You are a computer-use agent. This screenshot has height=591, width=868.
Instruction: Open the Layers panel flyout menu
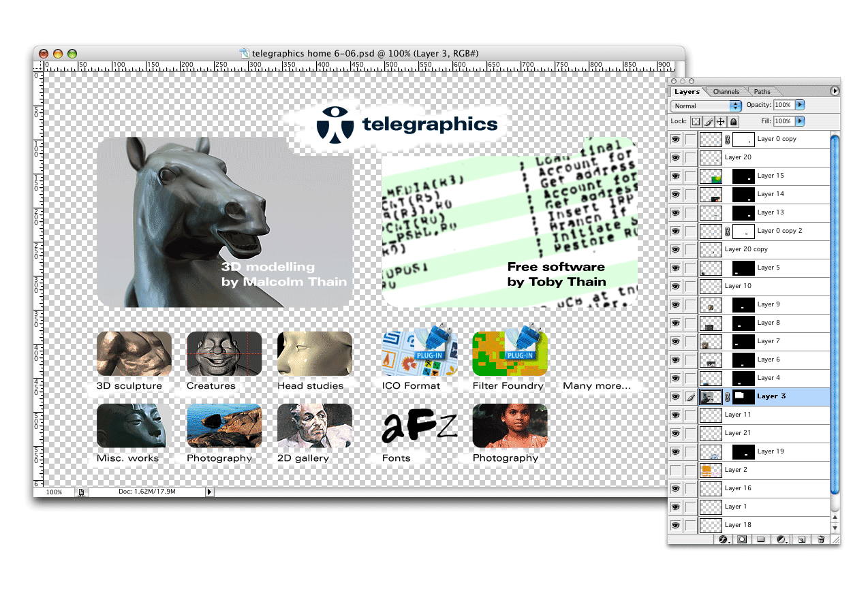coord(835,91)
